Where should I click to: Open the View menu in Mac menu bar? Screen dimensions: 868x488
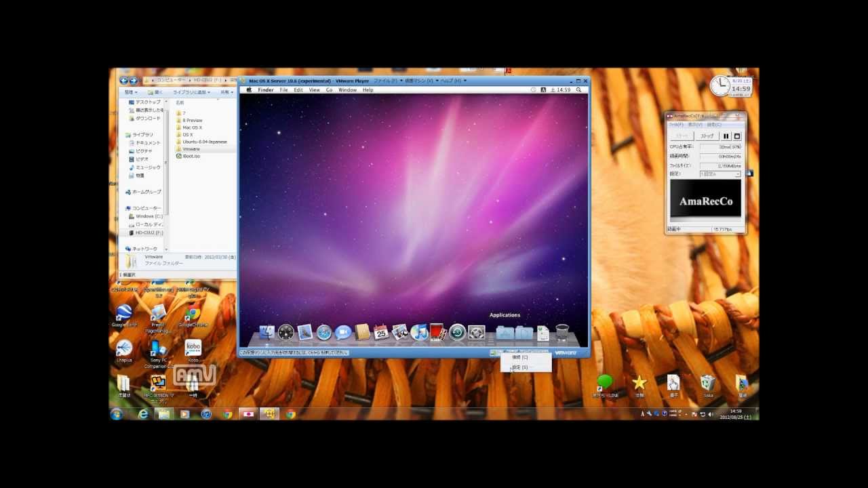(x=315, y=90)
